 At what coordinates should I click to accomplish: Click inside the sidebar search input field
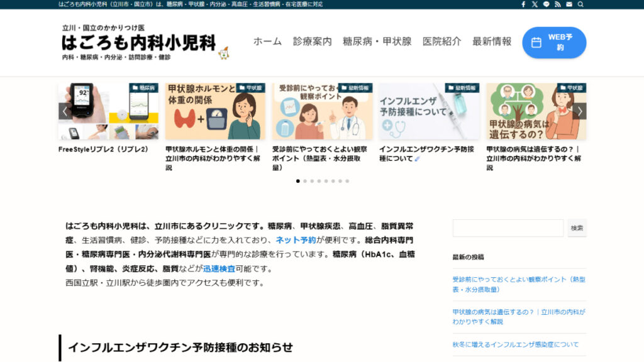[x=507, y=228]
